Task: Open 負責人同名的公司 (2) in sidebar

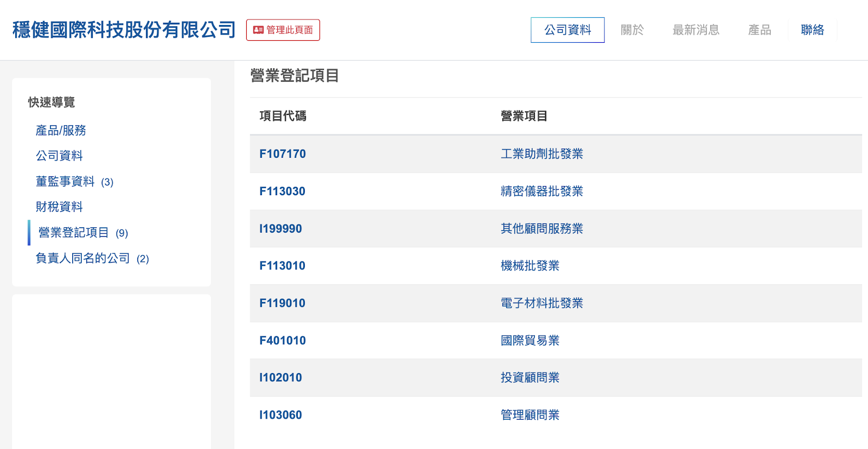Action: tap(92, 258)
